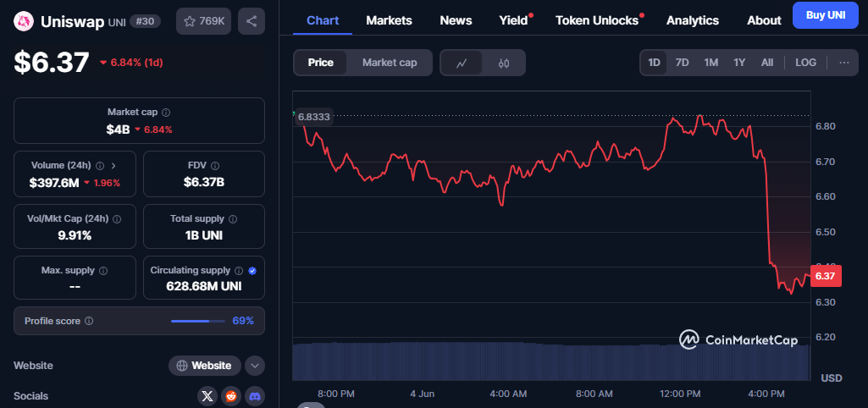Image resolution: width=868 pixels, height=408 pixels.
Task: Set chart range to 1Y
Action: click(x=739, y=63)
